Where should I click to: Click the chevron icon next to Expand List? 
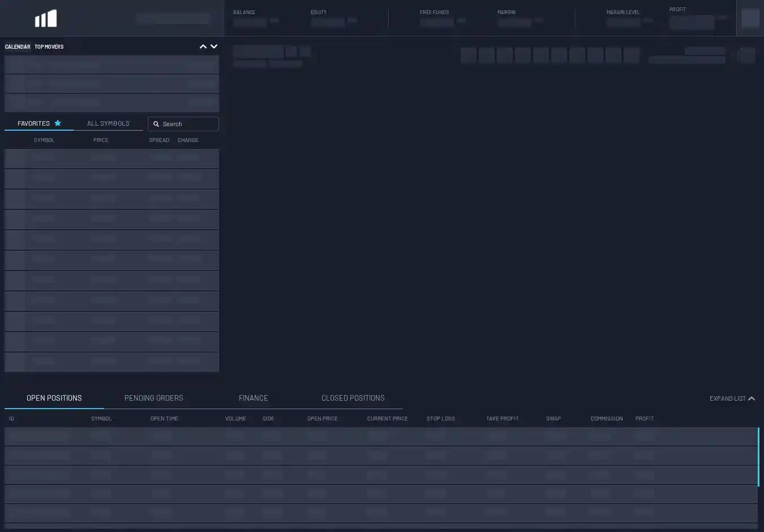click(752, 398)
